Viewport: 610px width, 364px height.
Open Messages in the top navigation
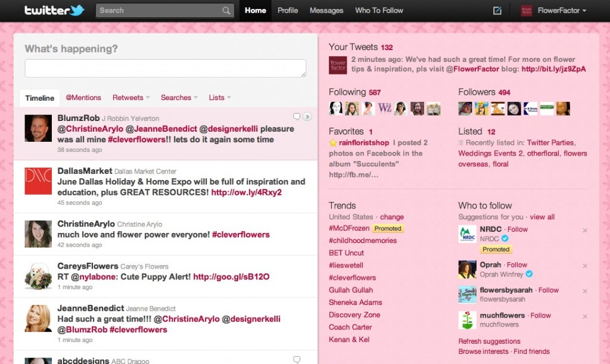click(326, 11)
